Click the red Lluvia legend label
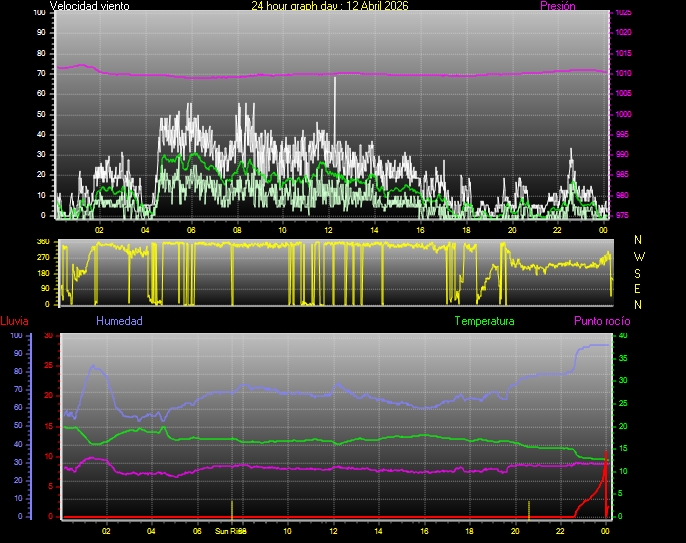The image size is (686, 543). [x=14, y=321]
